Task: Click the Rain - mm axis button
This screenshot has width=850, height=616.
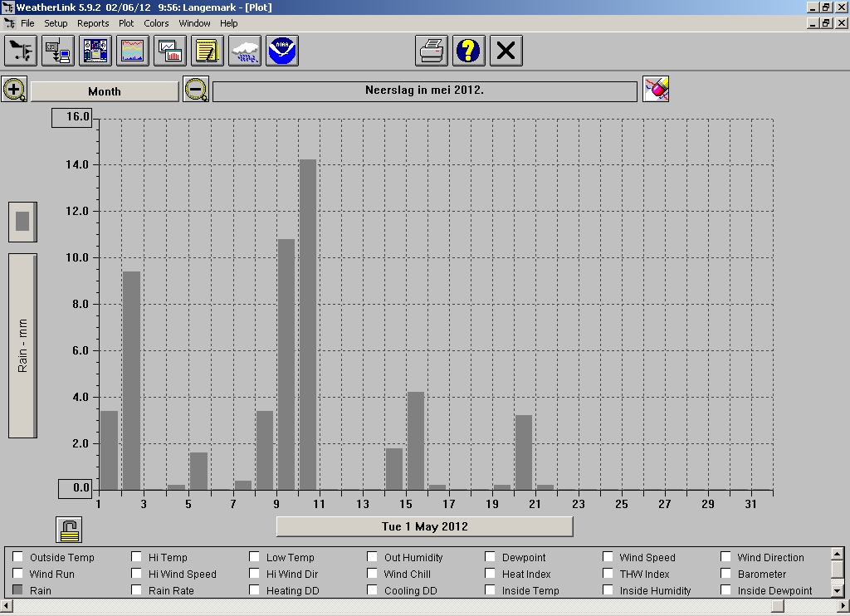Action: tap(22, 345)
